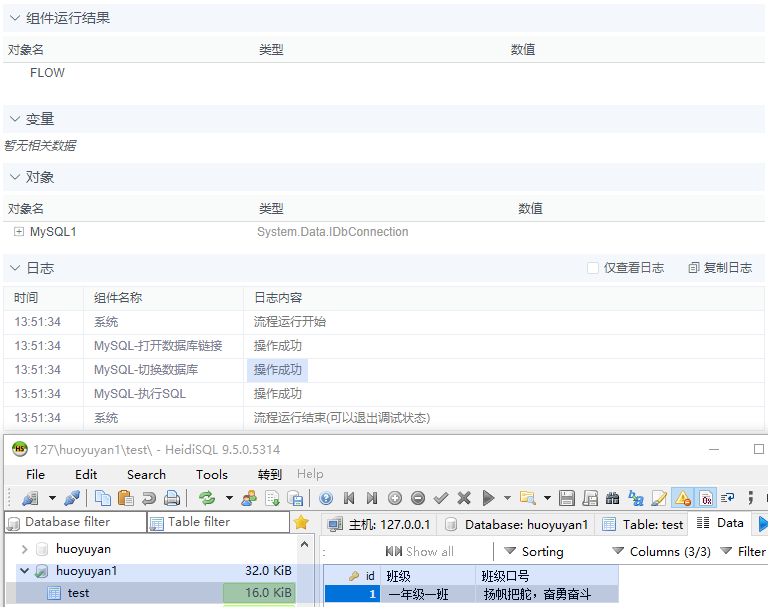Click the Filter button

743,552
